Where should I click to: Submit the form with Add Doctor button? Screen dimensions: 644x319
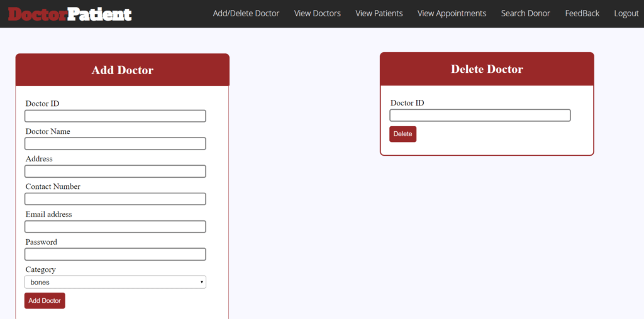tap(45, 301)
